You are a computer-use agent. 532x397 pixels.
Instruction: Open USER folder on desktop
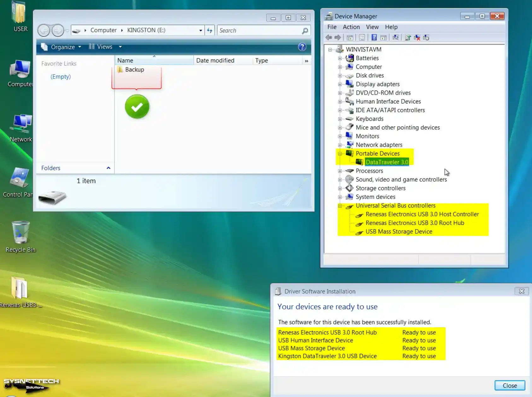pos(20,16)
